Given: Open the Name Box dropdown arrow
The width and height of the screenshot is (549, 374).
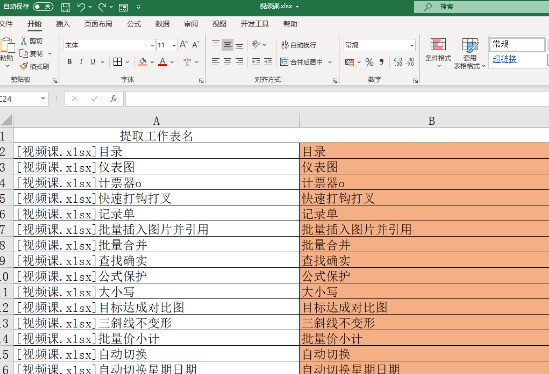Looking at the screenshot, I should pyautogui.click(x=43, y=99).
